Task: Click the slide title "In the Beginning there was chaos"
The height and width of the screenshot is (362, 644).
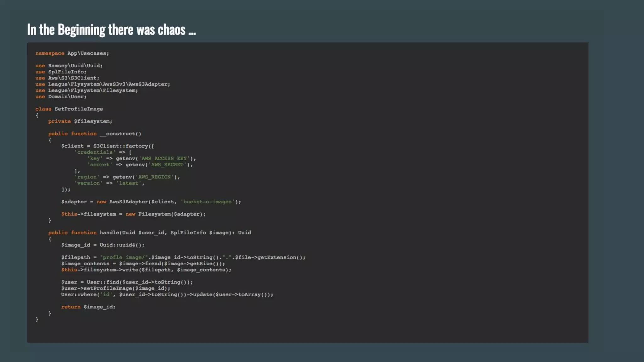Action: pyautogui.click(x=111, y=30)
